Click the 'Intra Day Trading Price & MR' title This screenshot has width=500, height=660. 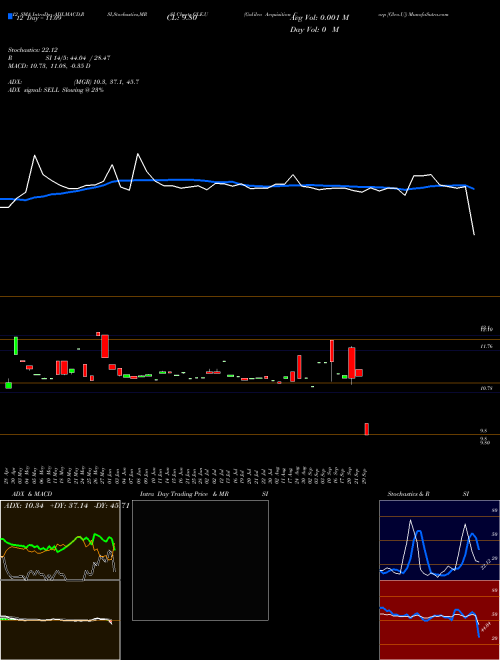[x=185, y=494]
